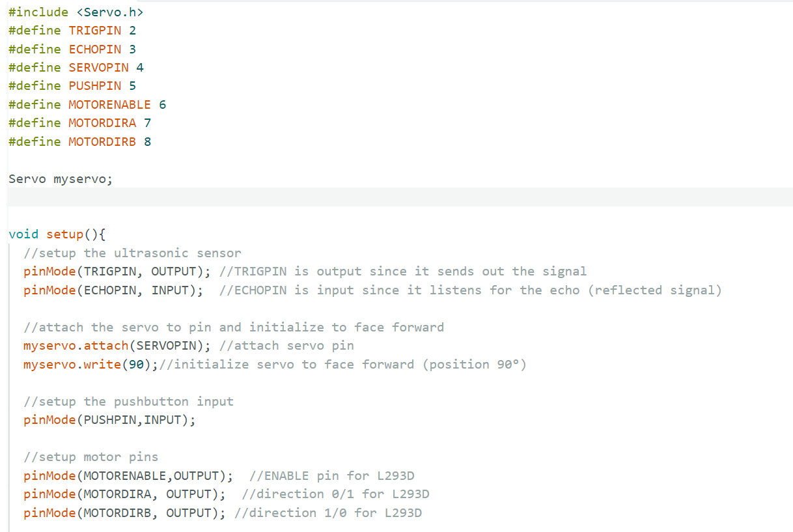Click the pushbutton input setup comment
The height and width of the screenshot is (532, 793).
point(127,401)
